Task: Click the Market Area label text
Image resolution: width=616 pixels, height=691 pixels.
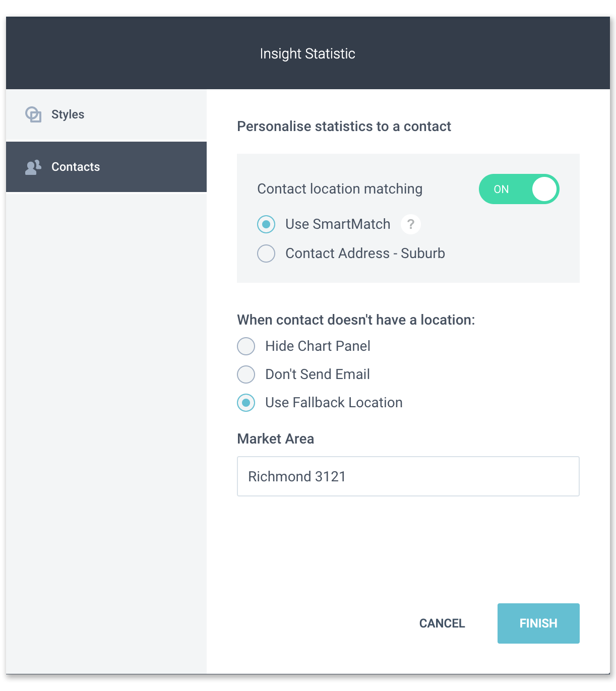Action: (275, 439)
